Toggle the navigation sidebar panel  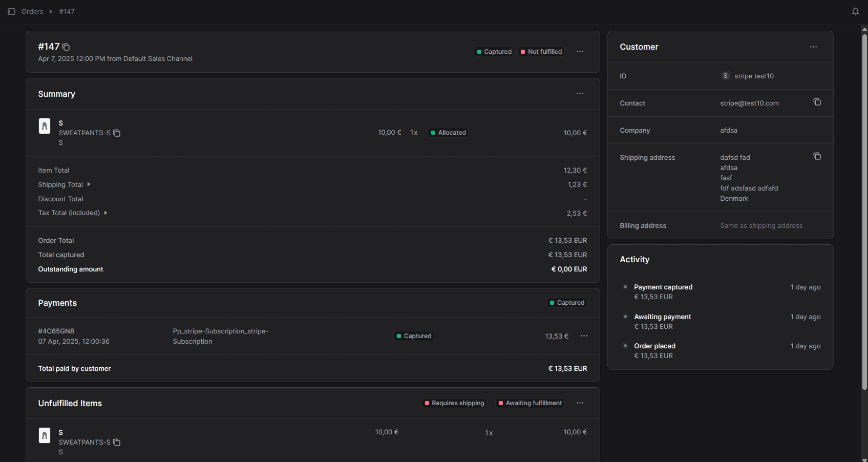tap(12, 11)
